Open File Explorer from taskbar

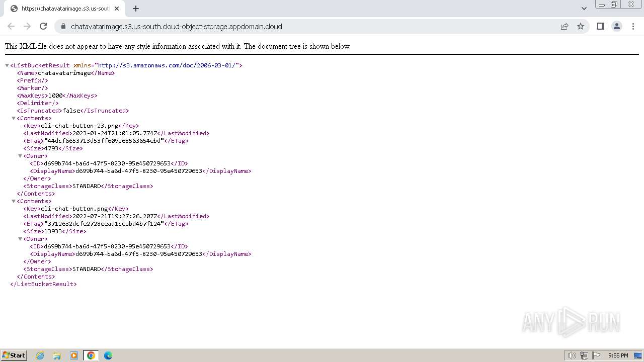click(x=57, y=355)
